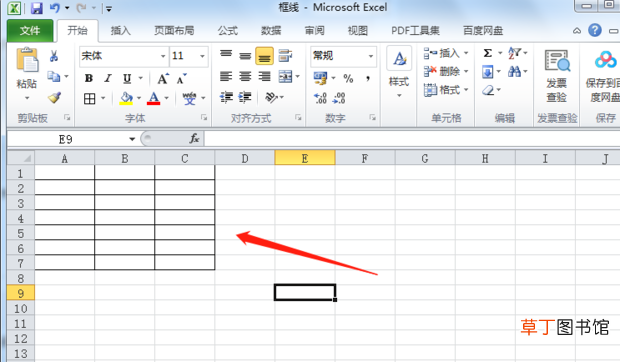Toggle bottom align highlighted button
The image size is (620, 362).
click(x=265, y=56)
